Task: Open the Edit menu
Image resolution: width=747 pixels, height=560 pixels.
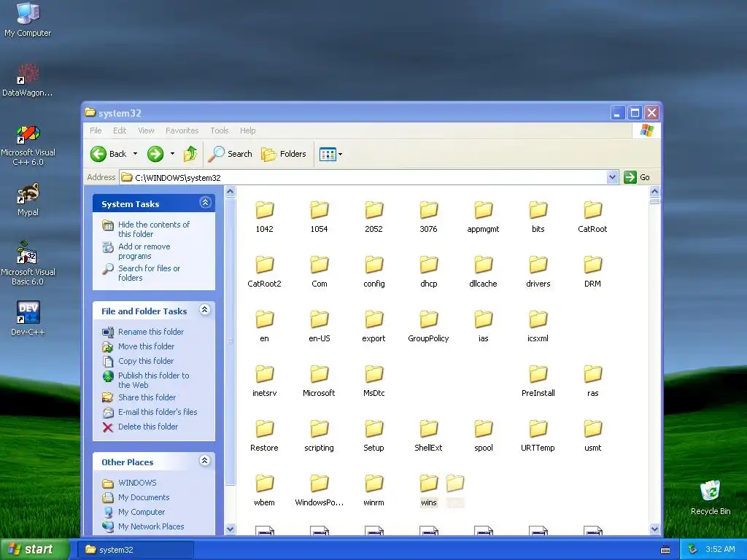Action: point(120,131)
